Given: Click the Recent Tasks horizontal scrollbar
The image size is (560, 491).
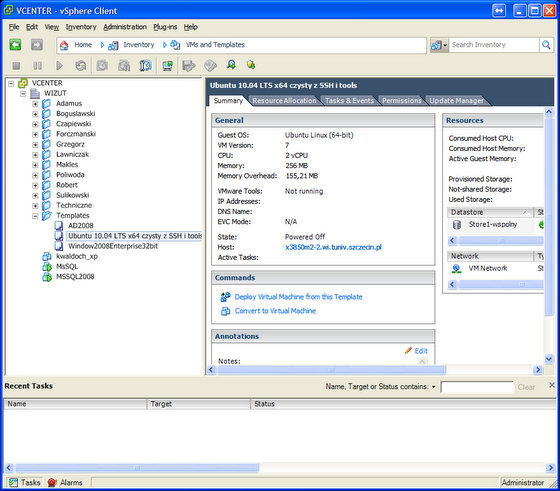Looking at the screenshot, I should click(x=279, y=467).
